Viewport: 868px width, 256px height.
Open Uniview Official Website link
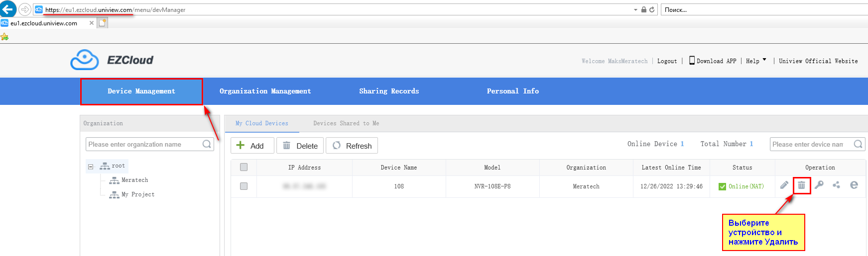[x=818, y=61]
